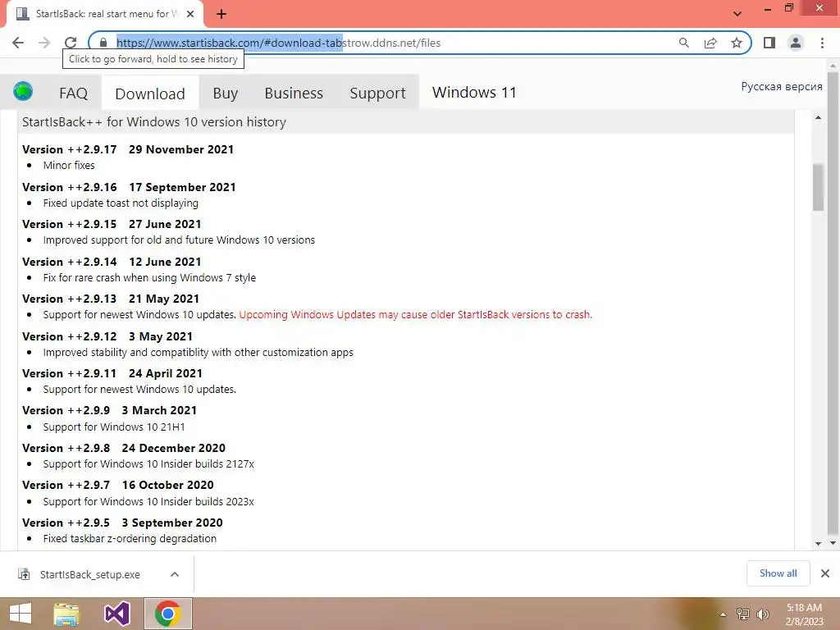840x630 pixels.
Task: Open File Explorer from taskbar
Action: [x=66, y=614]
